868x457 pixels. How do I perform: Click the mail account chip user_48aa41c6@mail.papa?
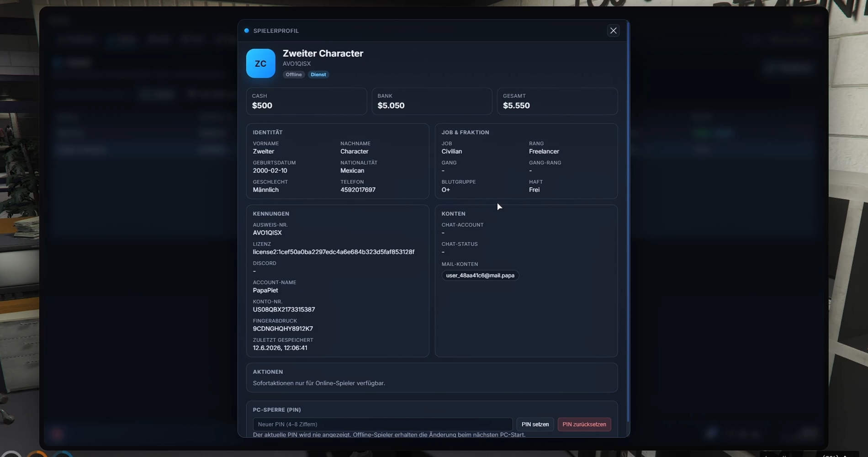pos(480,276)
